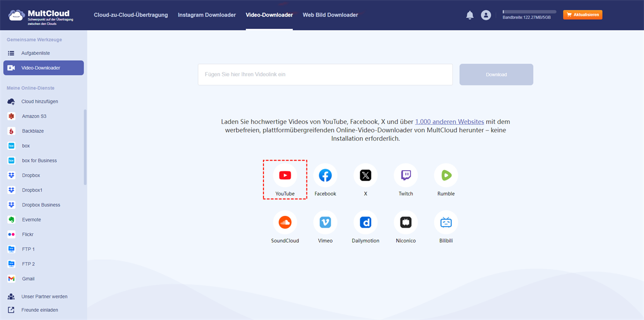The width and height of the screenshot is (644, 320).
Task: Click the video link input field
Action: (x=325, y=75)
